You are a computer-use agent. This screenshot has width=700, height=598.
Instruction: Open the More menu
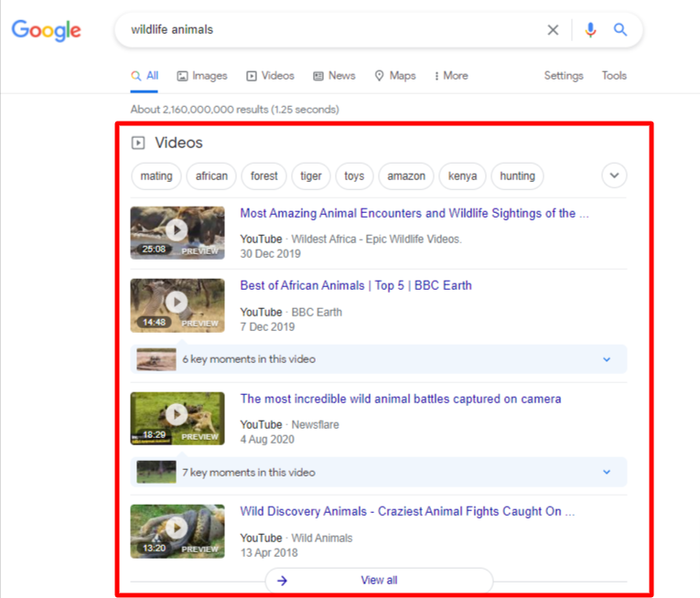pos(451,76)
